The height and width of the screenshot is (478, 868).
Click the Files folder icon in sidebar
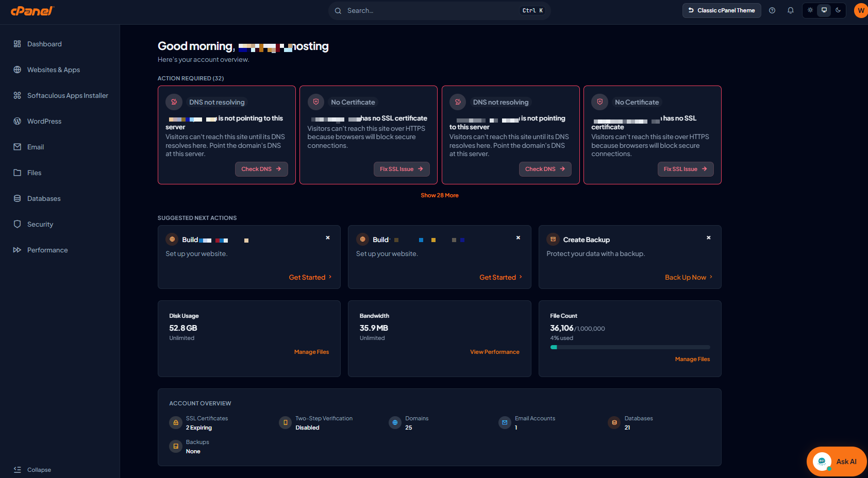tap(18, 173)
